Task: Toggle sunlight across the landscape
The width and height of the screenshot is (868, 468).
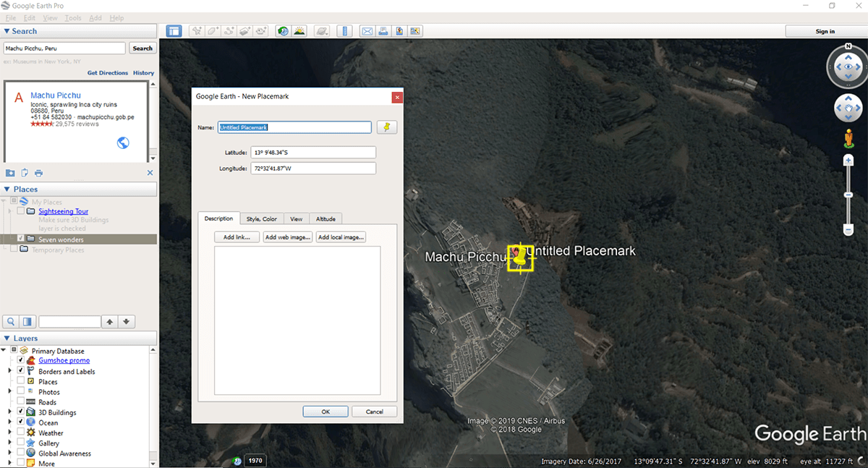Action: [x=299, y=30]
